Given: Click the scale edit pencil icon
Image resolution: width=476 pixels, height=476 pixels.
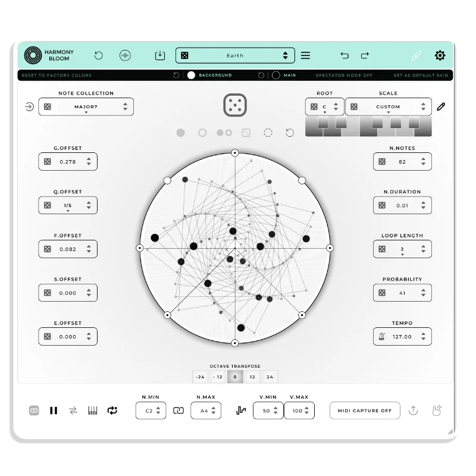Looking at the screenshot, I should pyautogui.click(x=441, y=107).
